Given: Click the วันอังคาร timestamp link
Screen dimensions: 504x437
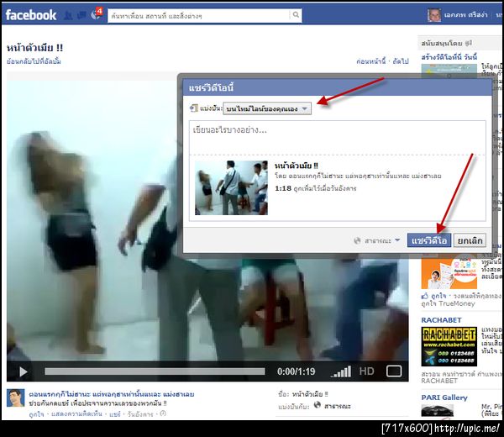Looking at the screenshot, I should tap(140, 414).
